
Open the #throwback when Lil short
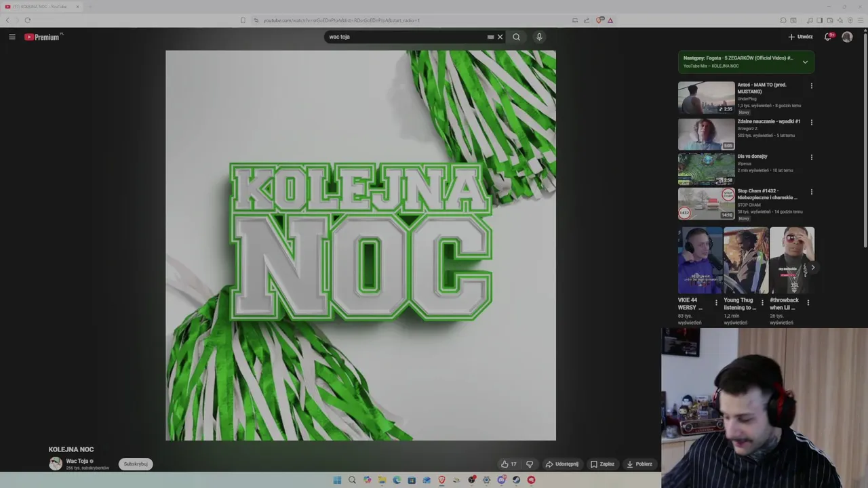tap(792, 261)
